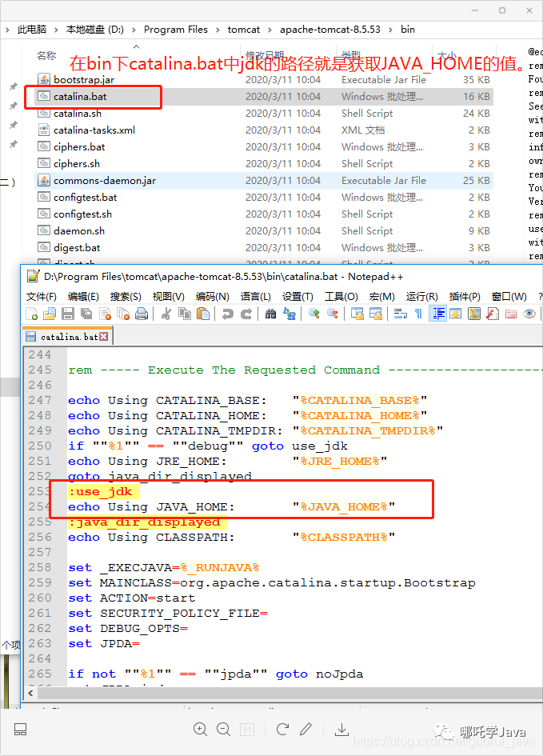The height and width of the screenshot is (756, 543).
Task: Click the image viewer zoom in icon
Action: 200,729
